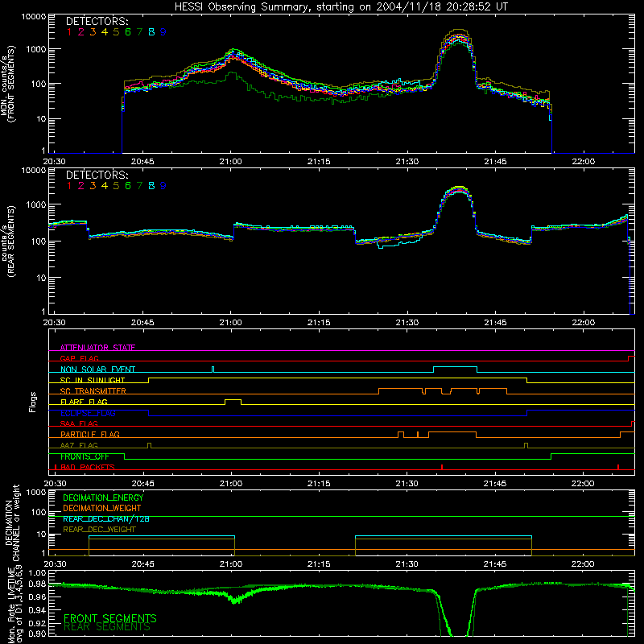This screenshot has width=644, height=644.
Task: Select the SC_IN_SUNLIGHT flag label
Action: pos(93,380)
